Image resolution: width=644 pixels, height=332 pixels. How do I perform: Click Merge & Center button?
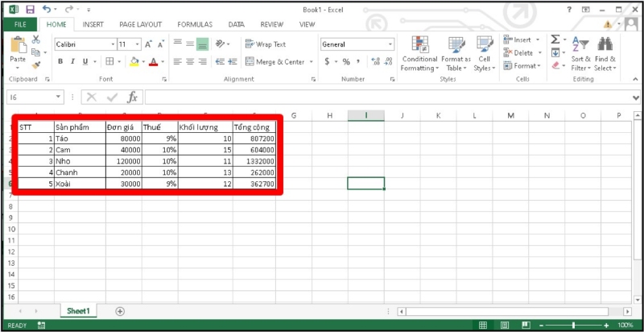pos(275,61)
